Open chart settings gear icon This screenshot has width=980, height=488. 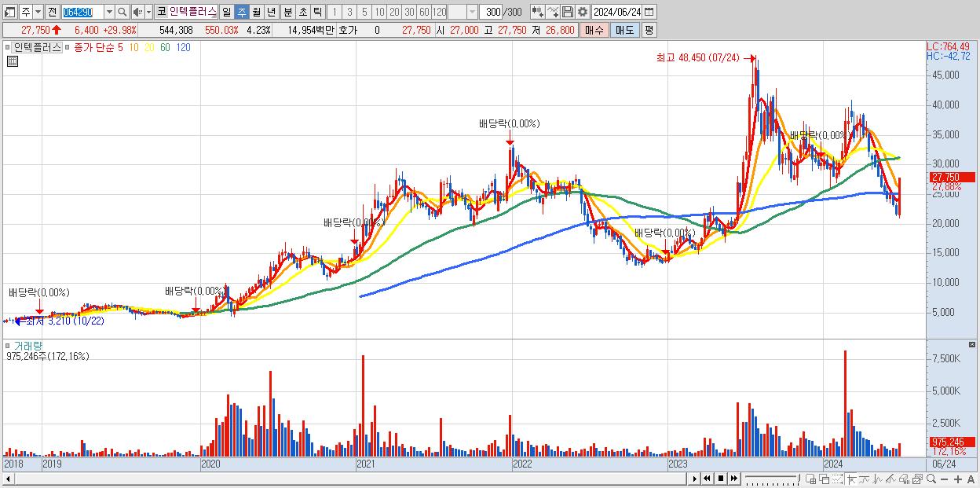(583, 12)
